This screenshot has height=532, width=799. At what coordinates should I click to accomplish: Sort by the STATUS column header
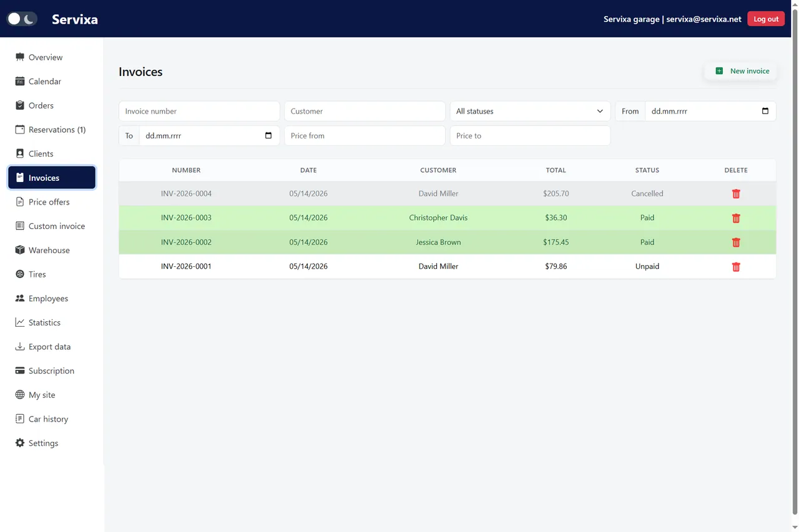[x=647, y=170]
